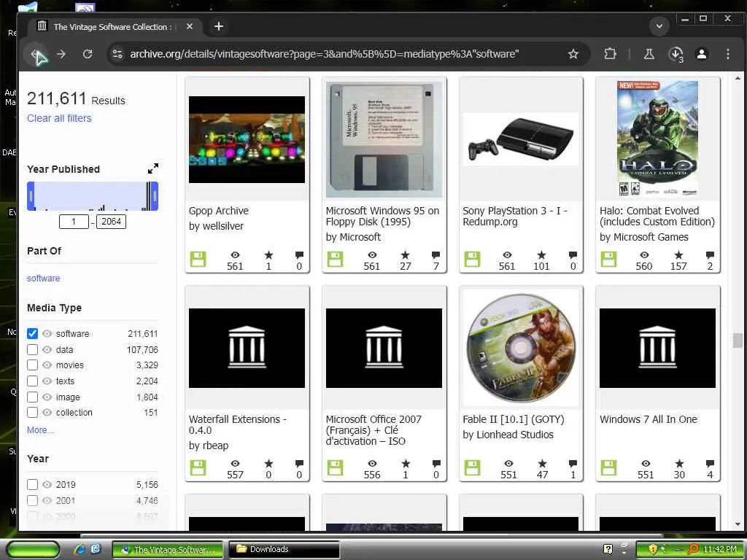The image size is (747, 560).
Task: Click the end year field showing 2064
Action: click(x=111, y=222)
